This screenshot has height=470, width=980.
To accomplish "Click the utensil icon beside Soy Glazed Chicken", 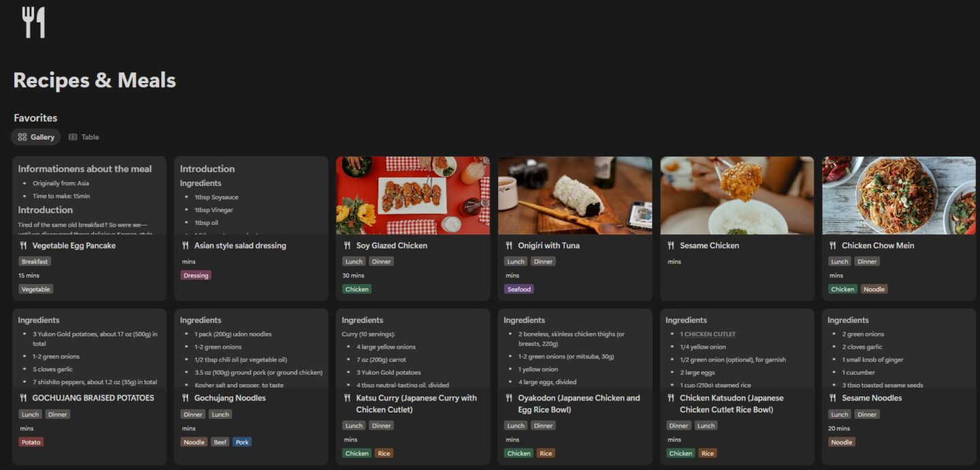I will pyautogui.click(x=347, y=245).
